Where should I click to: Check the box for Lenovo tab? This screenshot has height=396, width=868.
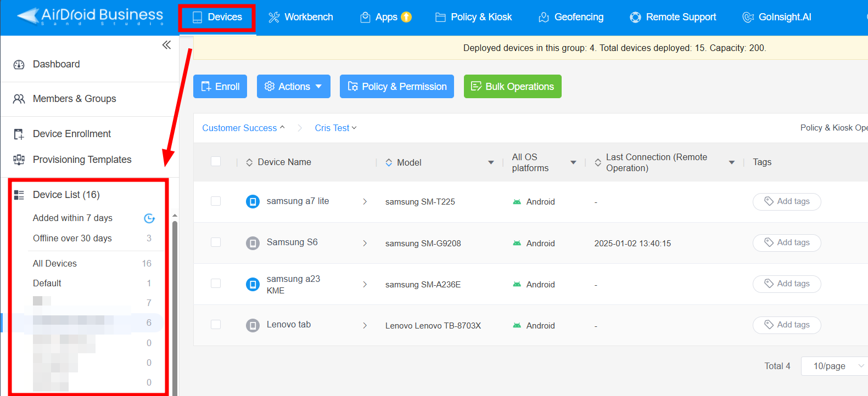point(216,324)
